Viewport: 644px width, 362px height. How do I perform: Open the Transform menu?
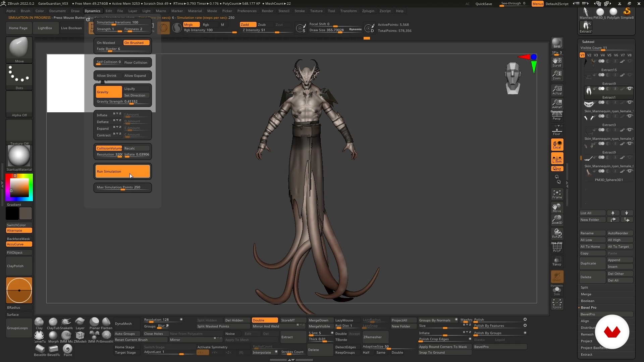[348, 11]
